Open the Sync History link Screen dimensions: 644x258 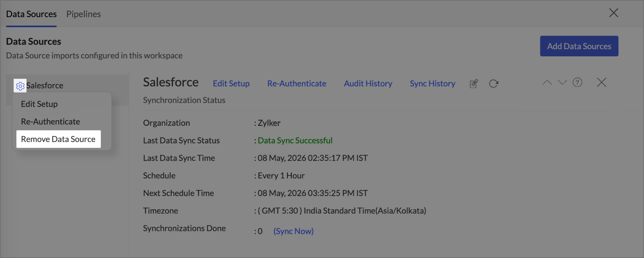432,84
